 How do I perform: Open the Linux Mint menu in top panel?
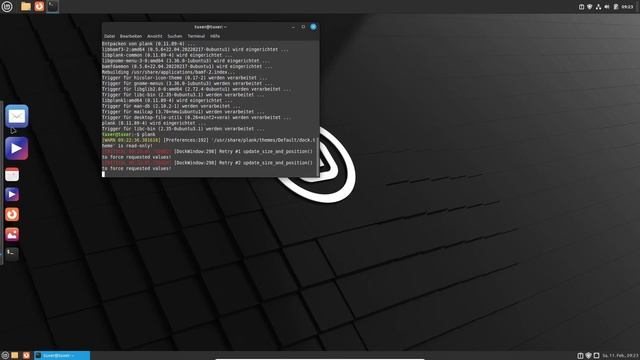tap(7, 6)
